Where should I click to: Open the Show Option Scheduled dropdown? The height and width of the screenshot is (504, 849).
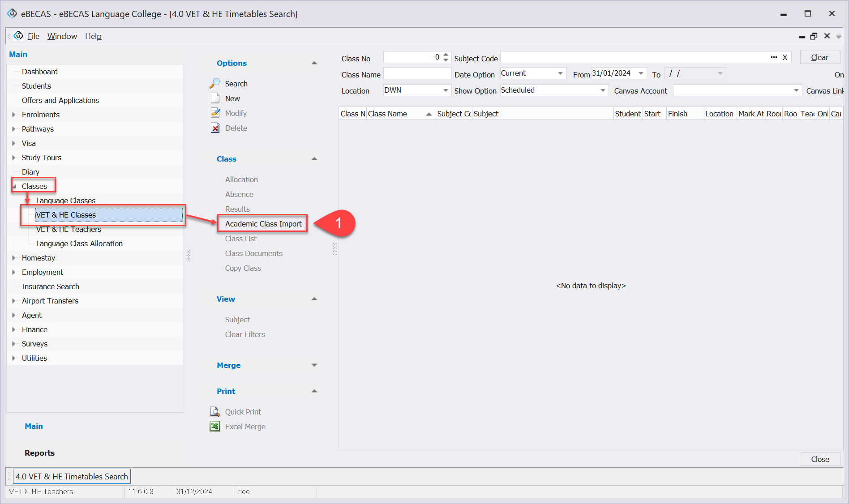click(x=603, y=90)
